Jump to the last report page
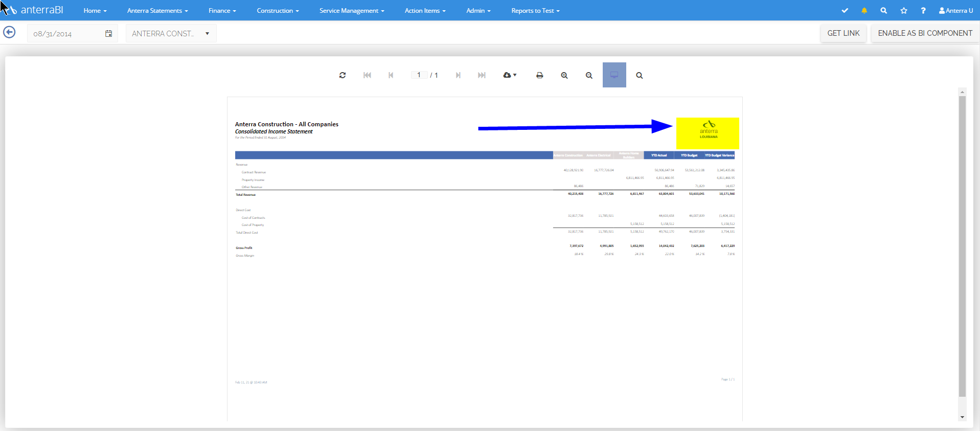Viewport: 980px width, 431px height. pos(482,75)
